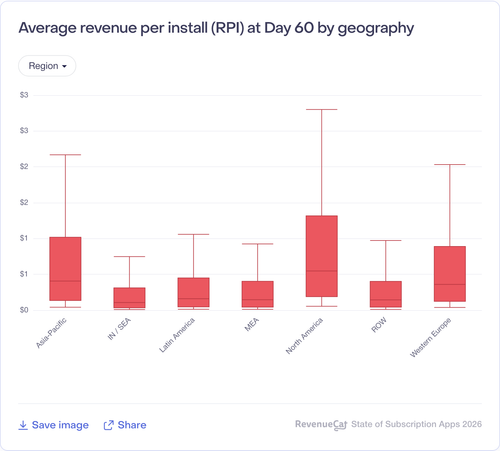Click the IN / SEA axis label
Screen dimensions: 500x451
pyautogui.click(x=119, y=329)
